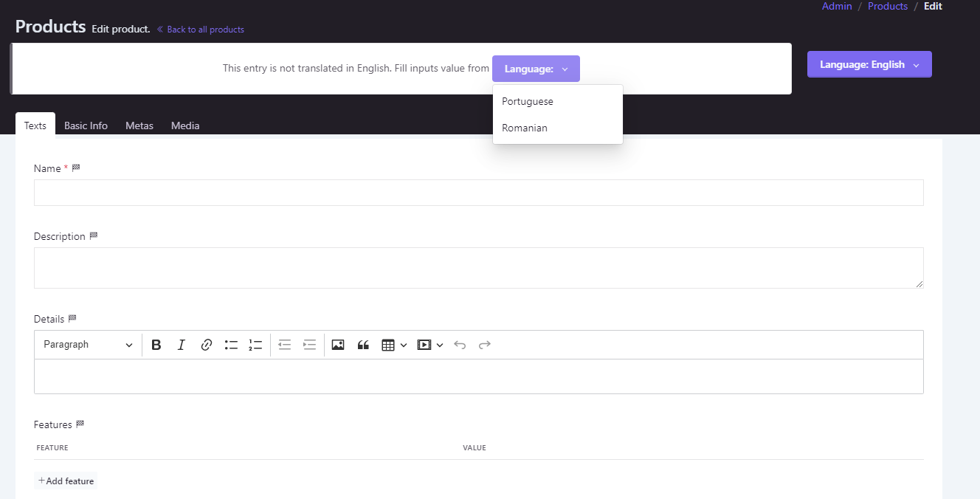Viewport: 980px width, 499px height.
Task: Open the Paragraph style dropdown
Action: 87,344
